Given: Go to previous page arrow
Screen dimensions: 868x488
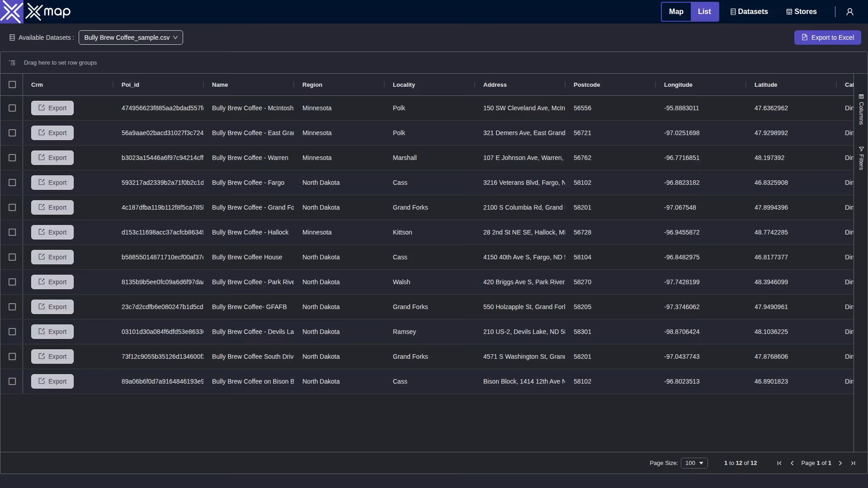Looking at the screenshot, I should pyautogui.click(x=792, y=463).
